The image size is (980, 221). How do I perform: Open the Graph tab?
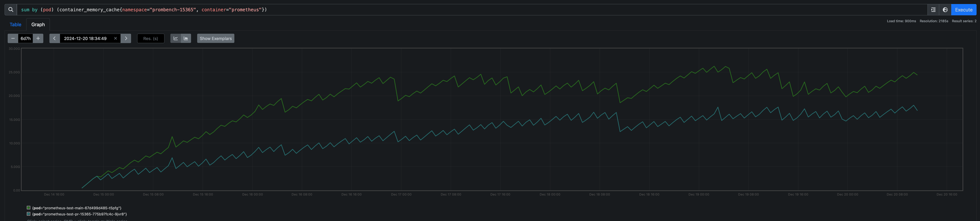click(38, 24)
